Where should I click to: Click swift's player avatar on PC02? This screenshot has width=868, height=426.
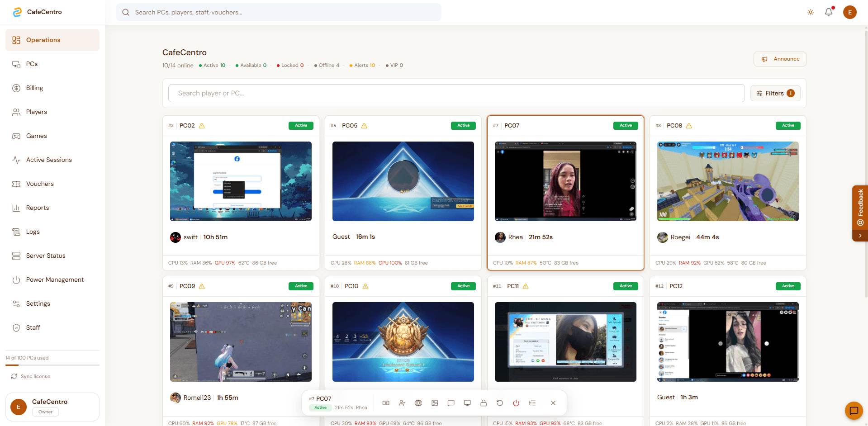[x=175, y=237]
